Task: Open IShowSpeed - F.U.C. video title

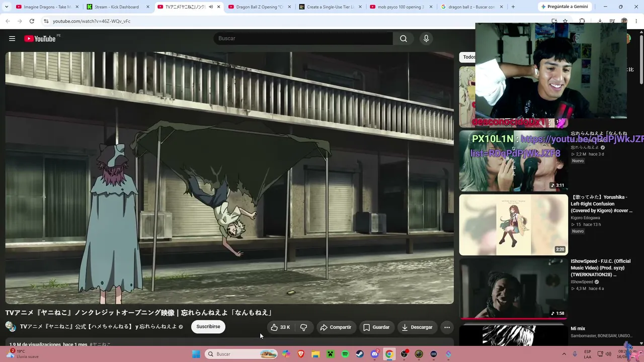Action: [x=600, y=268]
